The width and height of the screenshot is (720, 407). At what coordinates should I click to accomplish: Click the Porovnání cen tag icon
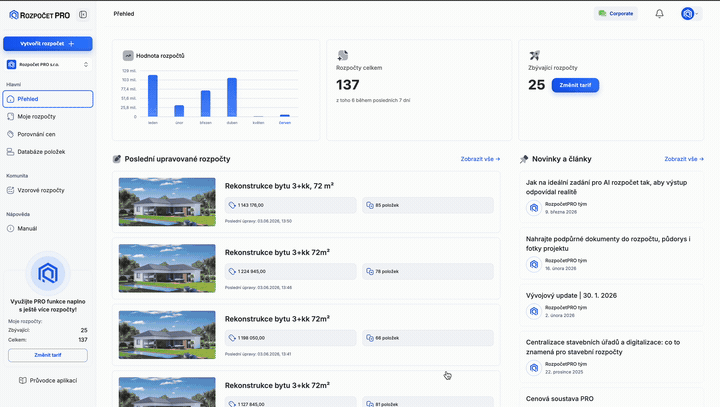coord(11,134)
